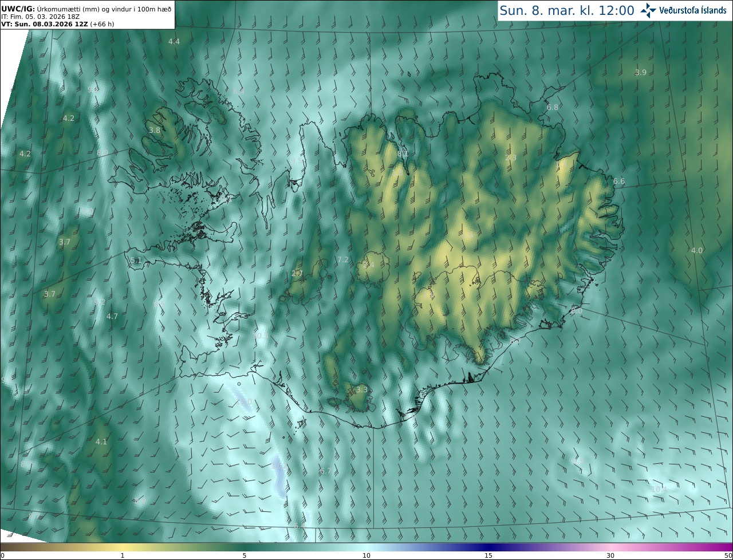The height and width of the screenshot is (560, 733).
Task: Click the '4.0' value east of Iceland
Action: [697, 250]
